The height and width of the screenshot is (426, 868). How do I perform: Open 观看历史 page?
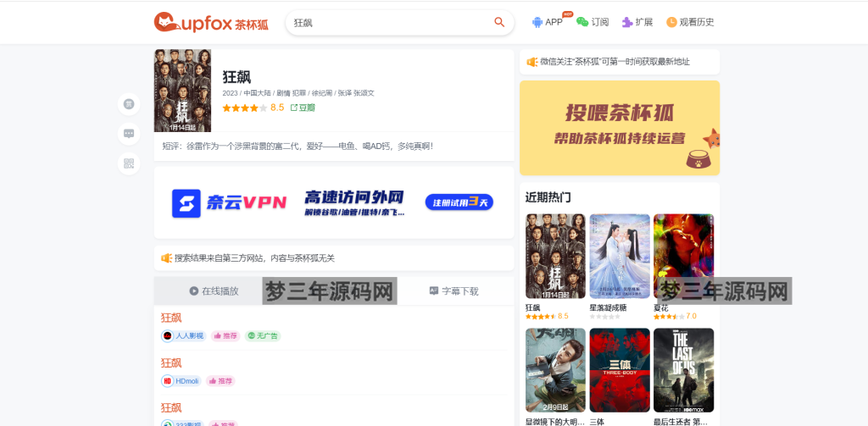point(690,22)
